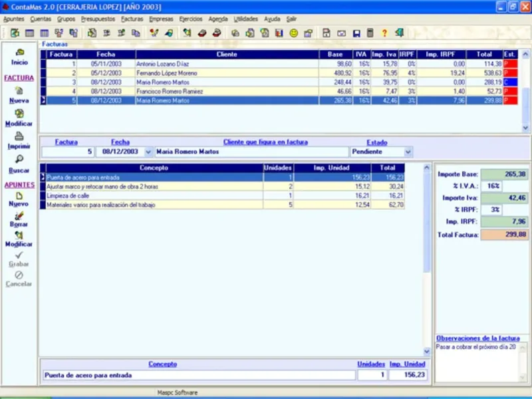
Task: Open Buscar magnifier in the sidebar
Action: 19,164
